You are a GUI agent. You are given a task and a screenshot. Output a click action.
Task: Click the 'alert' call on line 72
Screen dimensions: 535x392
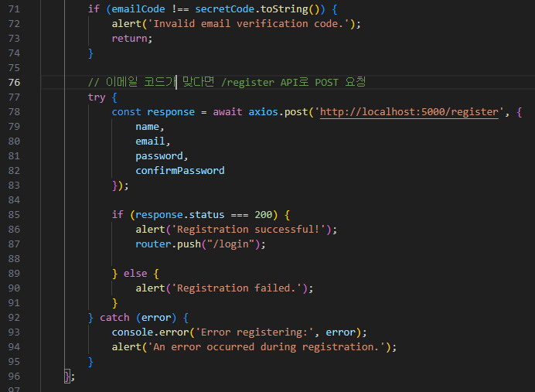126,24
